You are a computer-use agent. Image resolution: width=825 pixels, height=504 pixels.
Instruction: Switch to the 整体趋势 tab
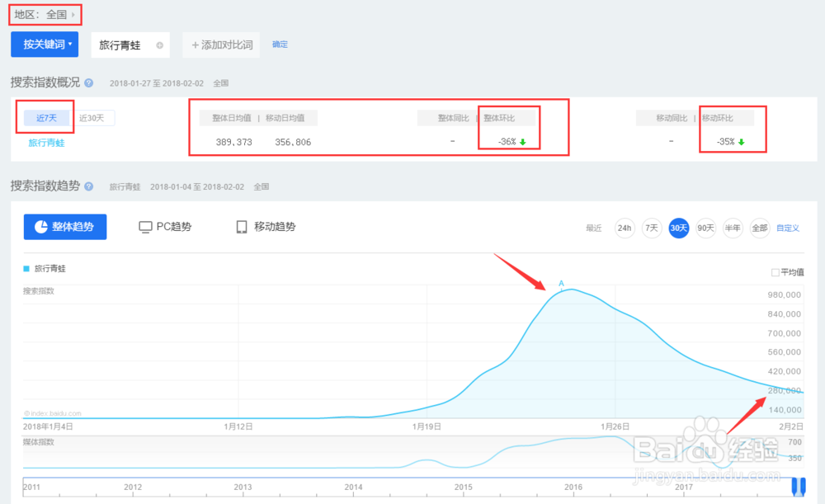tap(65, 227)
